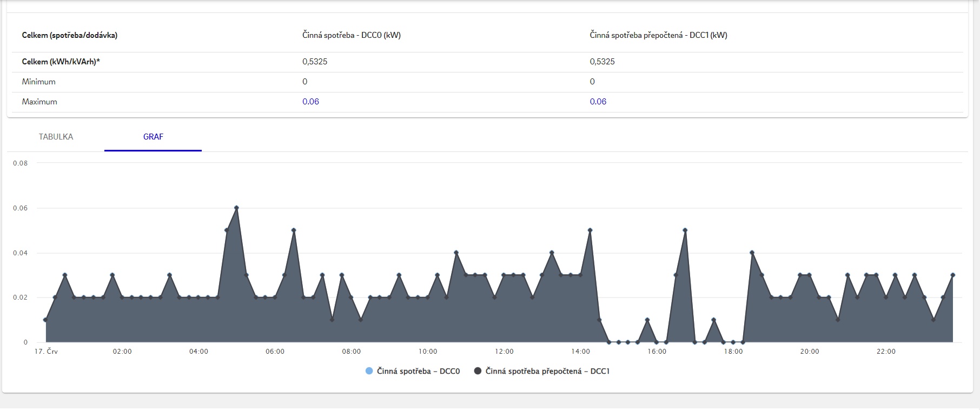Click the dark DCC1 legend marker
This screenshot has height=410, width=980.
(478, 371)
